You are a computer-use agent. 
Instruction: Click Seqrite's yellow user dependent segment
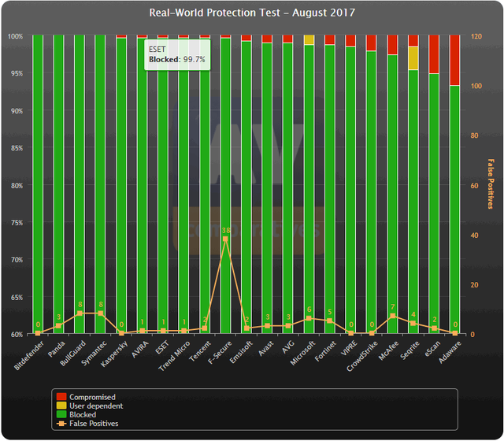pos(413,58)
